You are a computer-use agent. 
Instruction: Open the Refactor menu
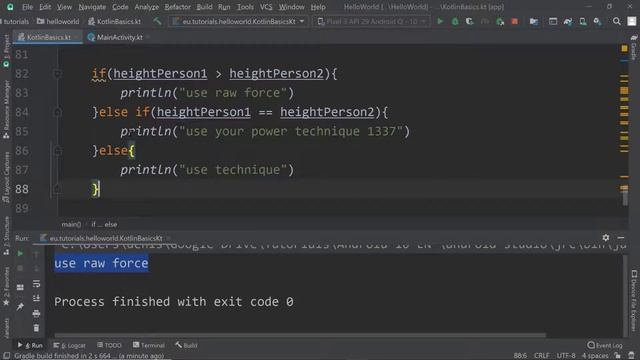pyautogui.click(x=178, y=7)
